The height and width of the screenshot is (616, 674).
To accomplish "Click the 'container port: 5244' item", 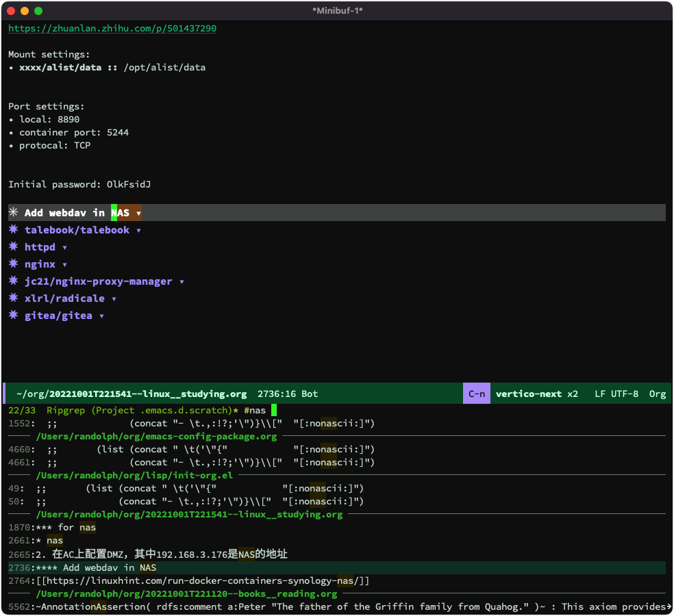I will click(68, 132).
